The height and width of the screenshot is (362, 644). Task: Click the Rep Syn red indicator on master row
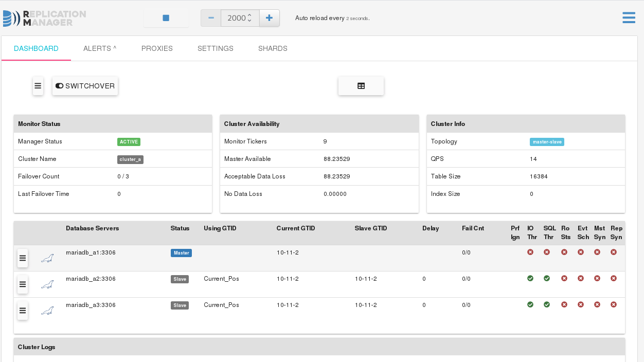coord(613,252)
